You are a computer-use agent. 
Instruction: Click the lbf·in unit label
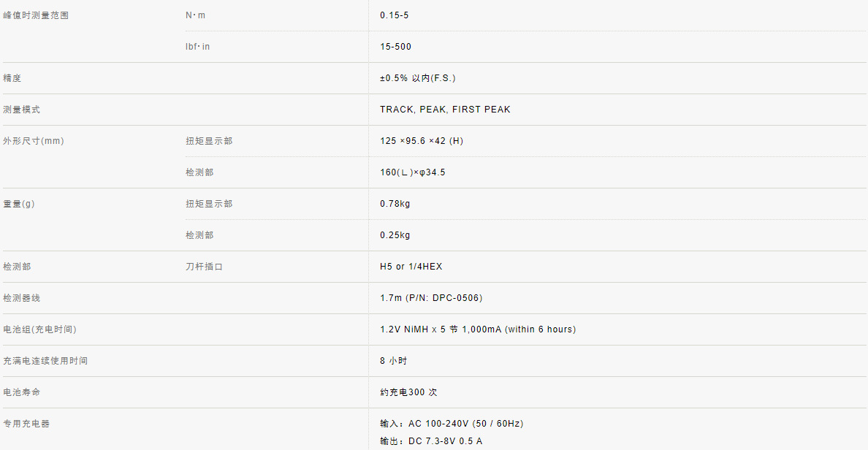pyautogui.click(x=197, y=47)
